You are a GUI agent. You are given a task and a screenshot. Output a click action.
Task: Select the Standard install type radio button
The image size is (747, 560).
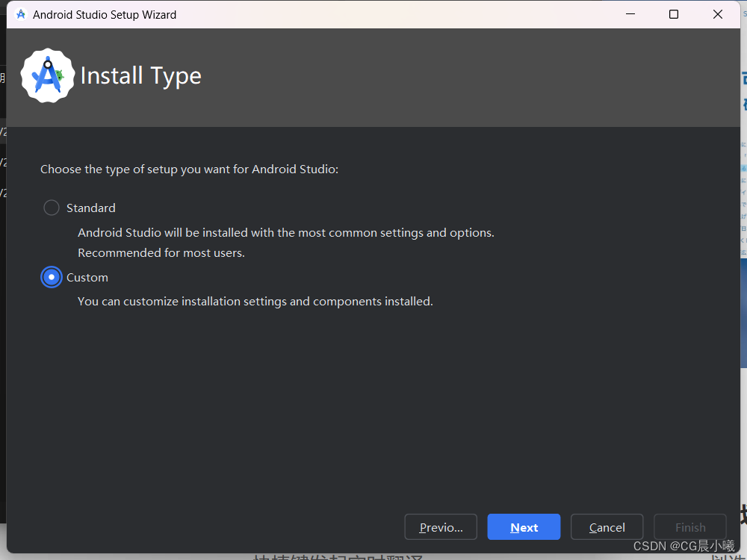(52, 208)
